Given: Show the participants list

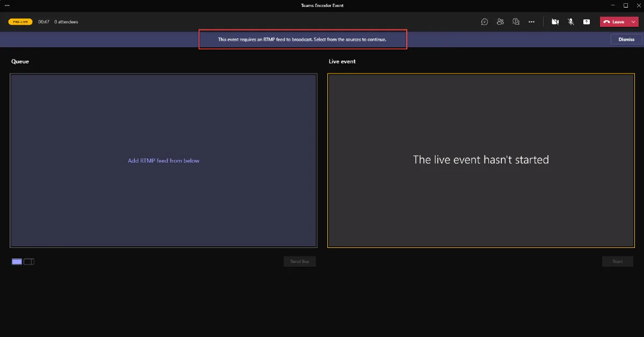Looking at the screenshot, I should (500, 22).
